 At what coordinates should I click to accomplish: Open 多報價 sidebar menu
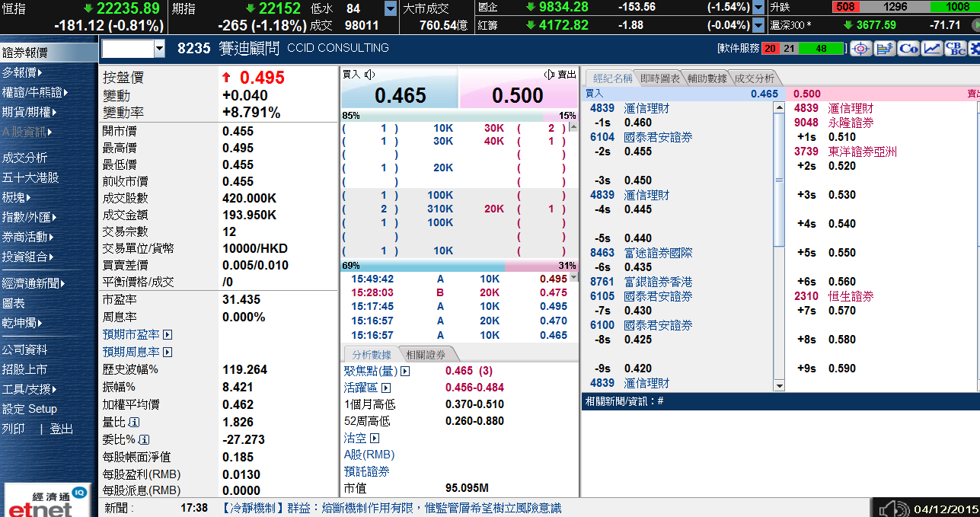click(22, 72)
